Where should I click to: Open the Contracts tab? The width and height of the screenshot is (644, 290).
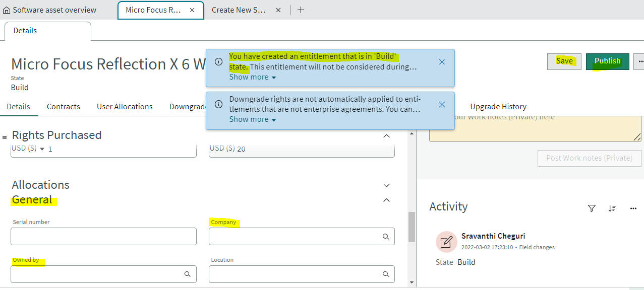pos(64,107)
